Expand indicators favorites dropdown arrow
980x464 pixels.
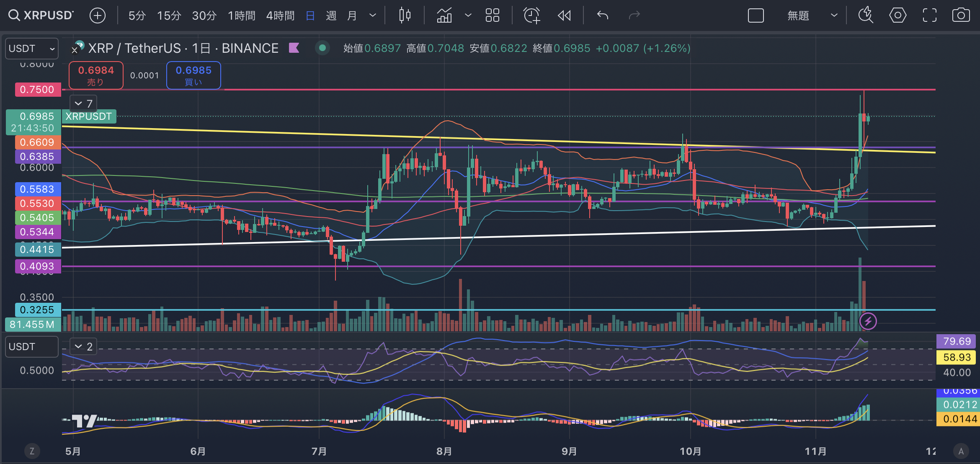pyautogui.click(x=468, y=15)
